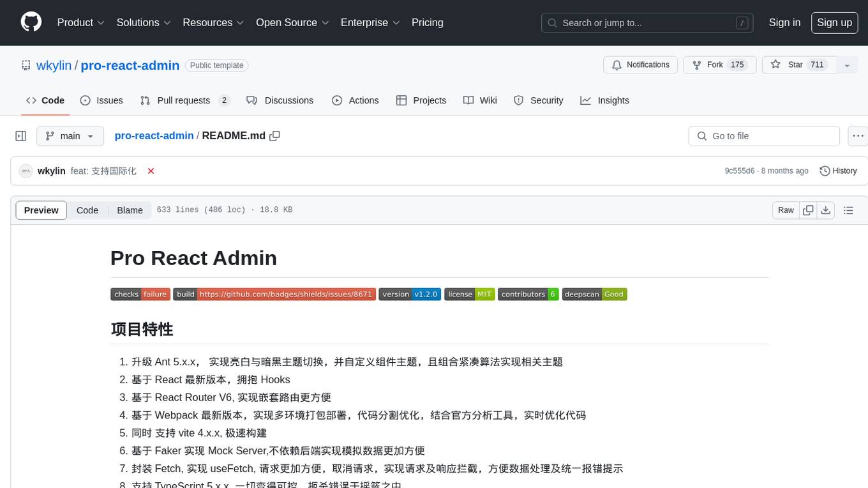
Task: Focus the Go to file field
Action: pos(764,136)
